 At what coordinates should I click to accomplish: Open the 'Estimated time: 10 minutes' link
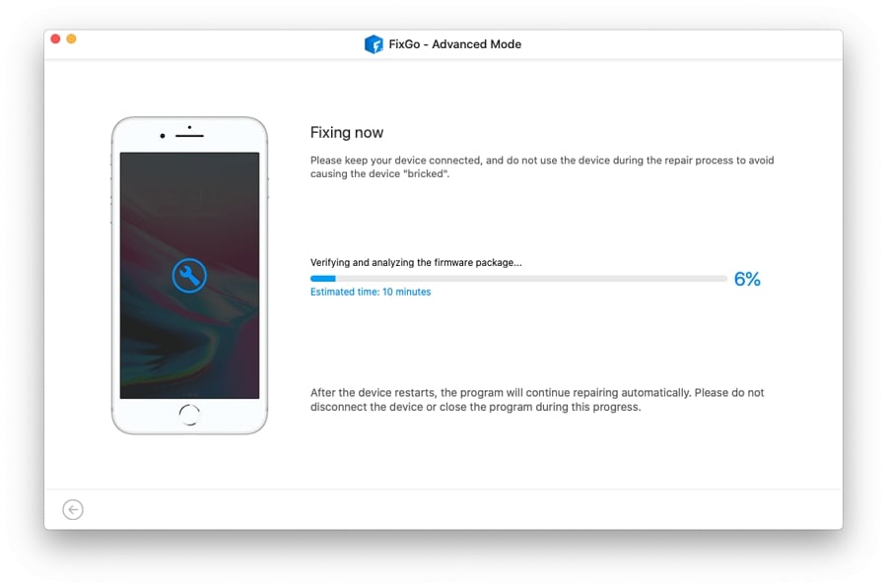click(372, 292)
